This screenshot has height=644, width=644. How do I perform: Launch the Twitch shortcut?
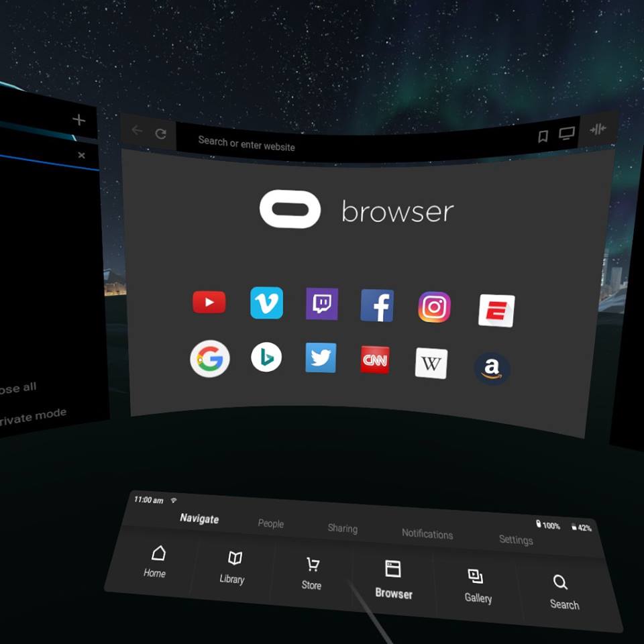pyautogui.click(x=322, y=304)
